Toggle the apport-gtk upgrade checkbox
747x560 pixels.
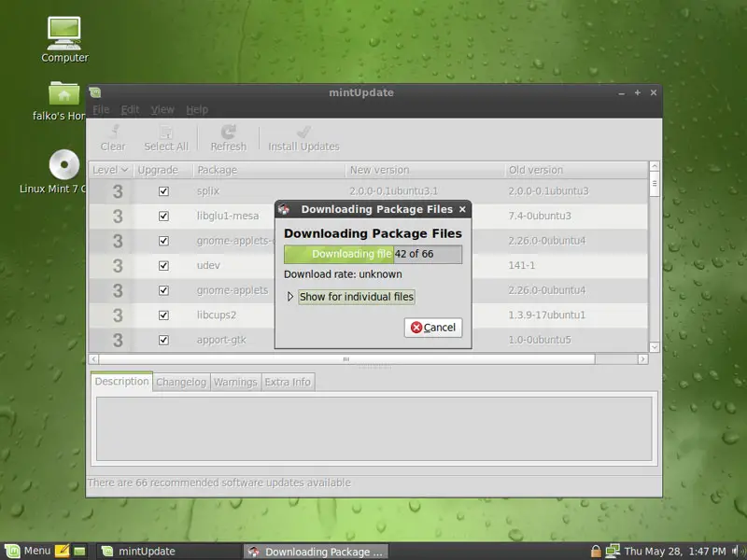pos(163,340)
